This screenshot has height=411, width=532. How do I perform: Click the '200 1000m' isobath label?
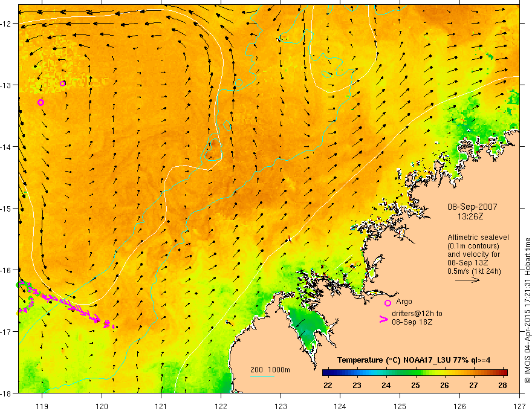[x=270, y=370]
